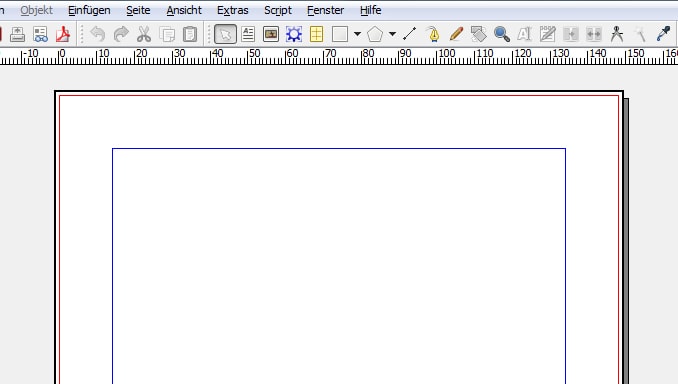Open the Preflight Verifier icon

(41, 34)
